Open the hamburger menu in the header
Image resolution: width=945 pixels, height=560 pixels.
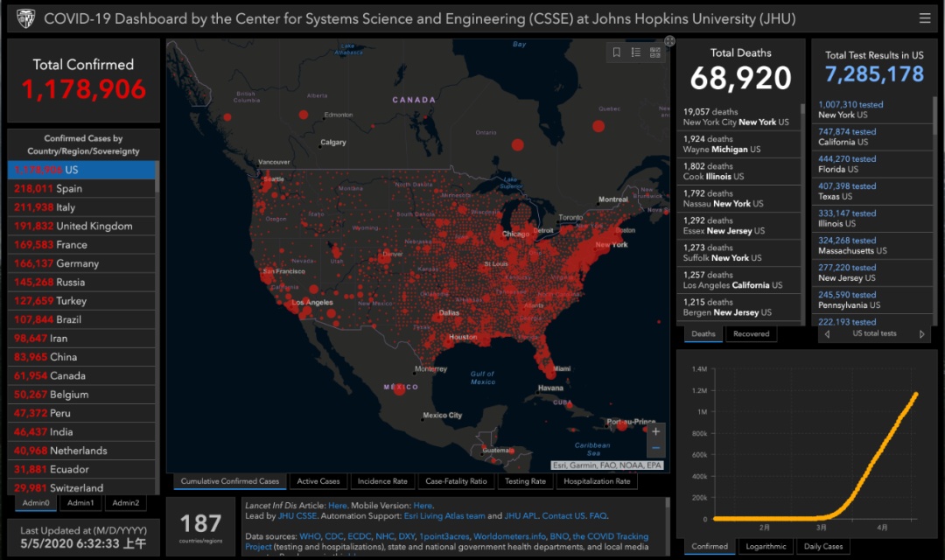click(925, 18)
